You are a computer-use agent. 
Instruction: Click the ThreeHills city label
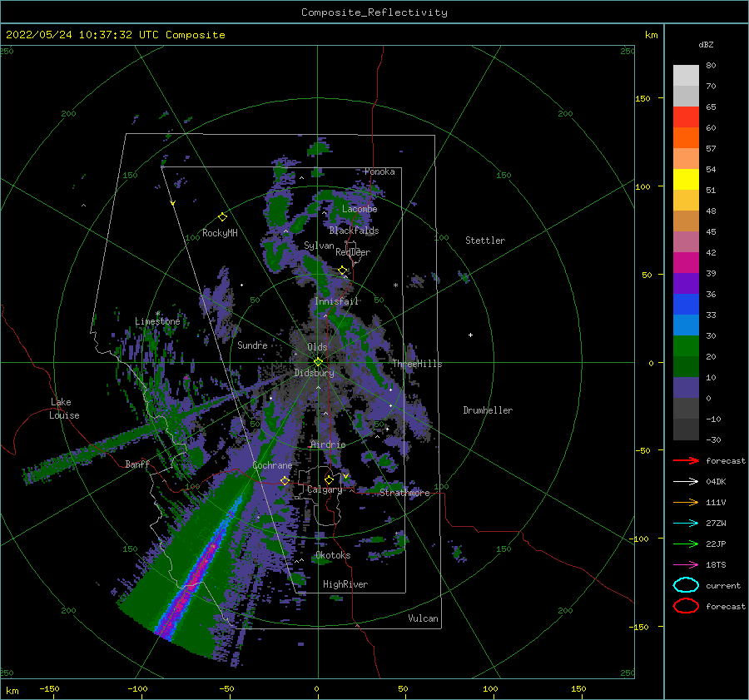click(417, 364)
